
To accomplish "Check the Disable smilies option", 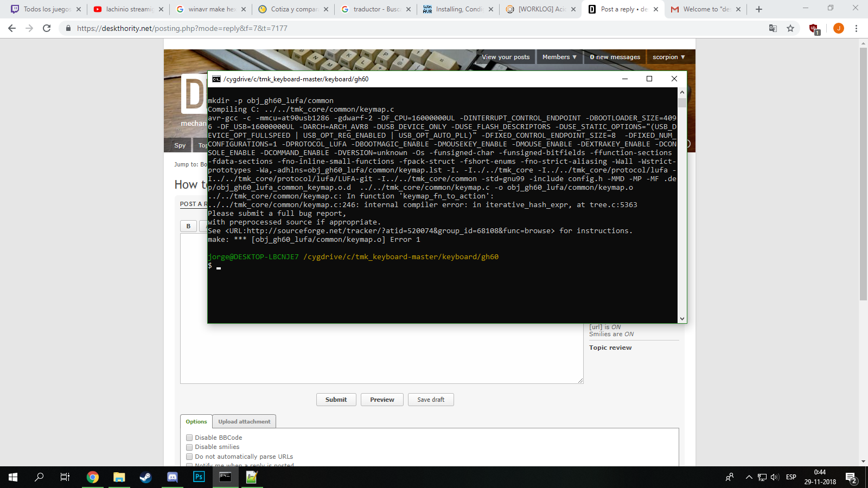I will (x=189, y=447).
